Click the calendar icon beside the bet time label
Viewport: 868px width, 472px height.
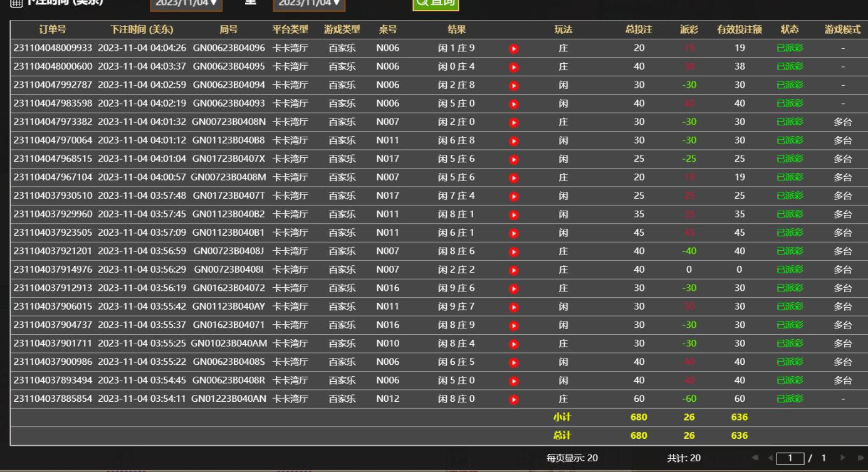tap(16, 3)
